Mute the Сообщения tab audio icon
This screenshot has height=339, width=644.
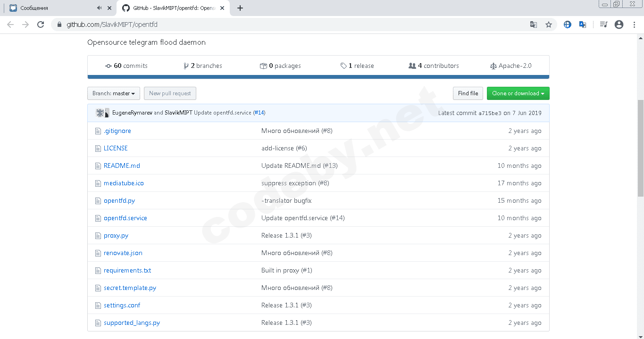[99, 8]
